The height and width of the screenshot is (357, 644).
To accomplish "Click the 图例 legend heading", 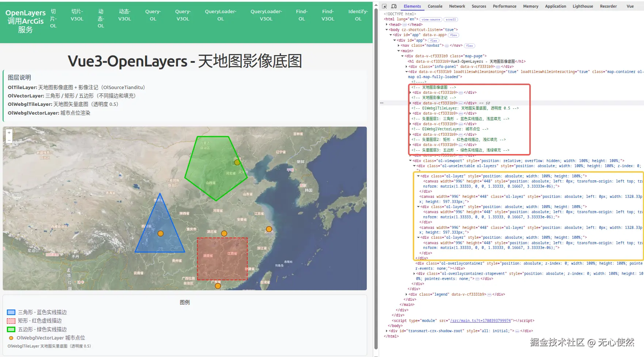I will click(185, 302).
